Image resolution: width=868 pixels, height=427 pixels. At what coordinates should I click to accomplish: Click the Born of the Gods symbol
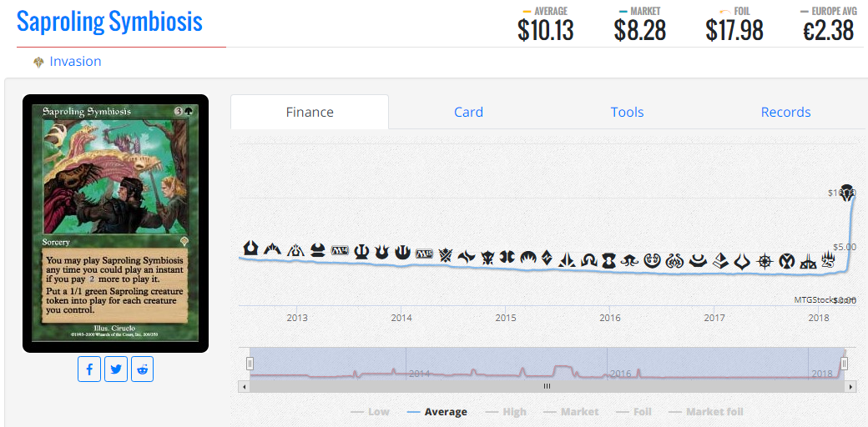[381, 252]
